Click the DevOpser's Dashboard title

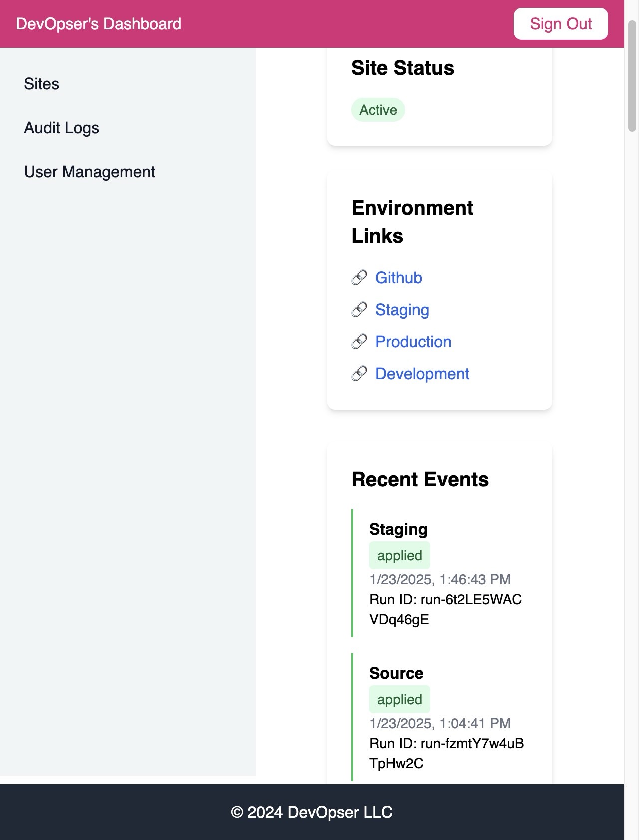[x=99, y=24]
